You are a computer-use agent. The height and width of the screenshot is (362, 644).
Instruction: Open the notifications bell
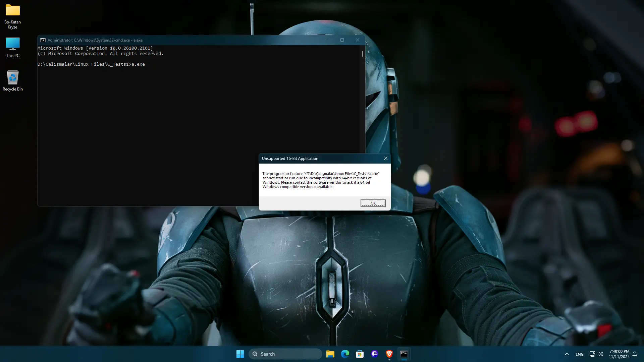click(635, 354)
